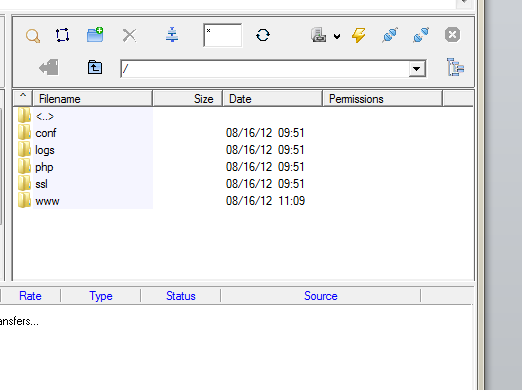Viewport: 522px width, 390px height.
Task: Sort by Permissions column header
Action: click(383, 99)
